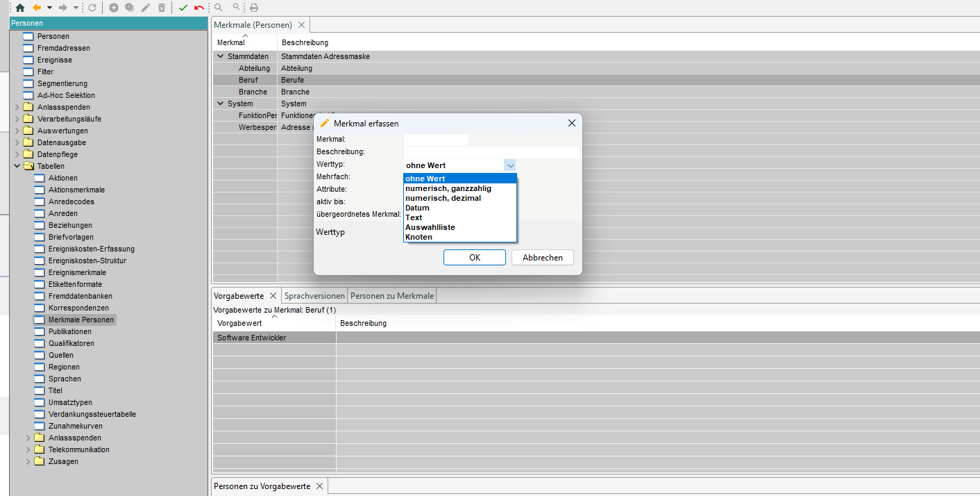Viewport: 980px width, 496px height.
Task: Collapse the Tabellen folder in the tree
Action: click(17, 166)
